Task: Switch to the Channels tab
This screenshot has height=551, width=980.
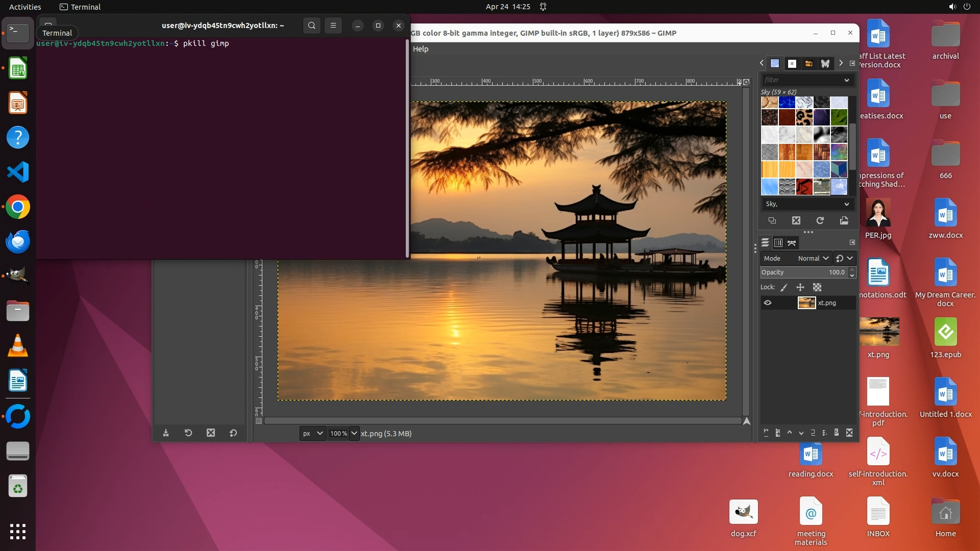Action: pos(778,243)
